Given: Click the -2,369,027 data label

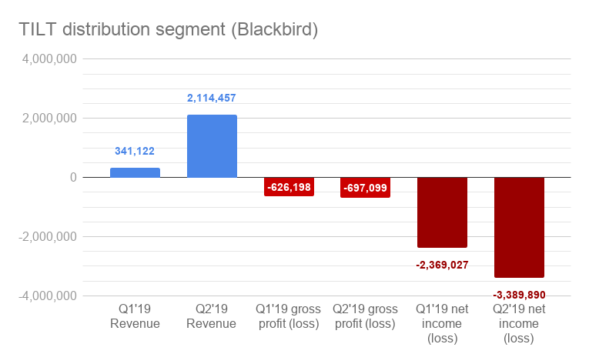Looking at the screenshot, I should (442, 265).
